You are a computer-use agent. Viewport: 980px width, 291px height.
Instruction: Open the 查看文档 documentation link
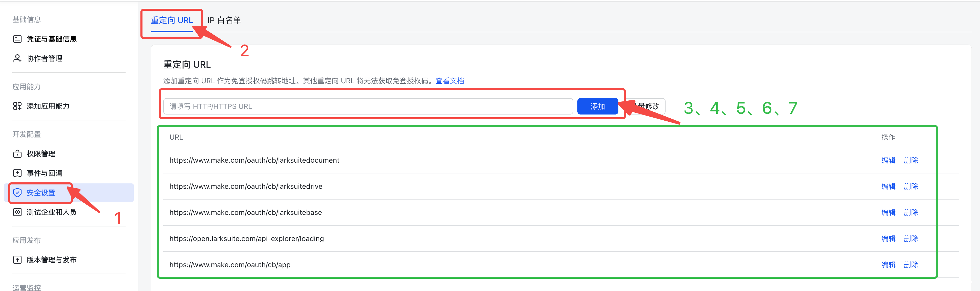coord(449,80)
